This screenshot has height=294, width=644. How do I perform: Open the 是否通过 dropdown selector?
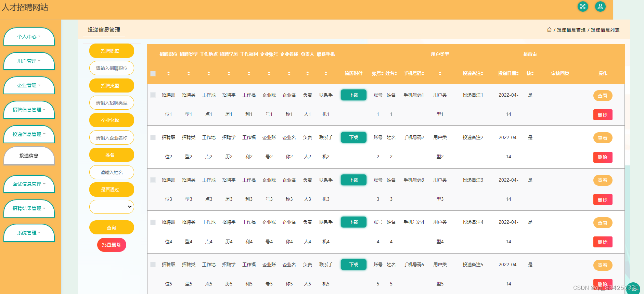coord(112,207)
